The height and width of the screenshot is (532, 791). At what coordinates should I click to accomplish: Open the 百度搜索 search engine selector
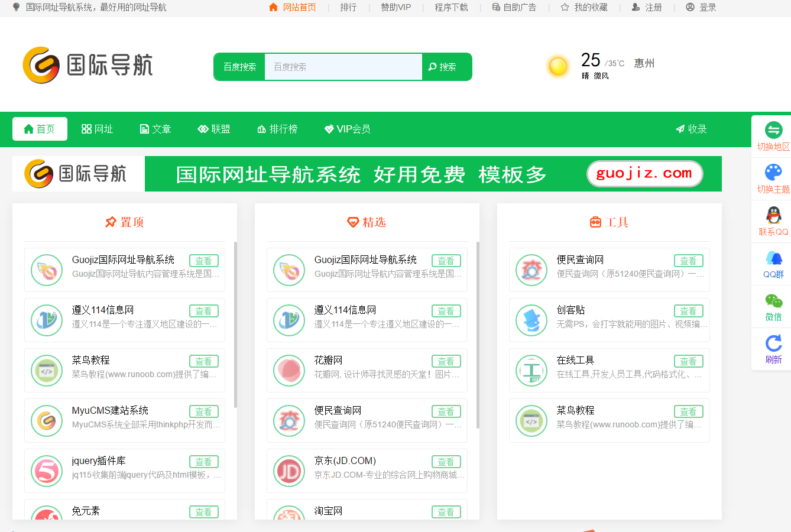(x=239, y=67)
